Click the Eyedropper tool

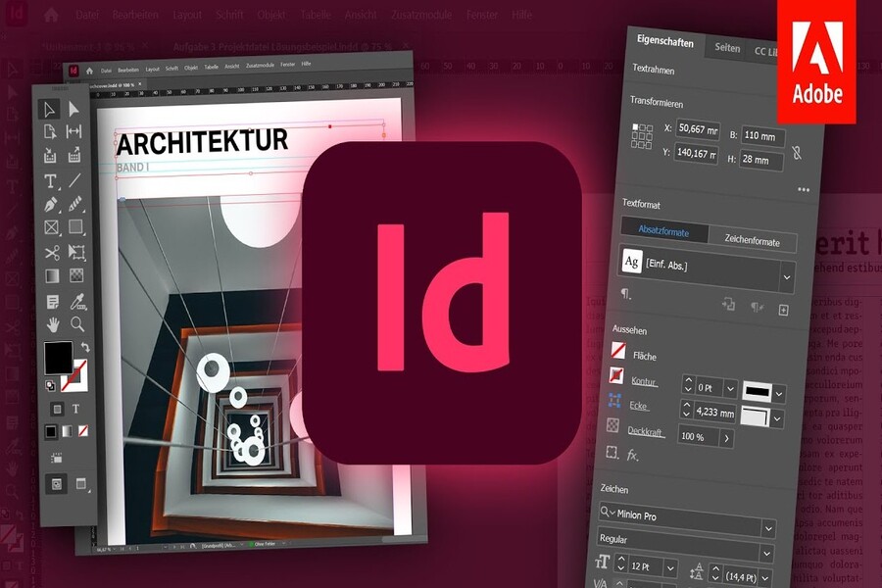pyautogui.click(x=75, y=301)
